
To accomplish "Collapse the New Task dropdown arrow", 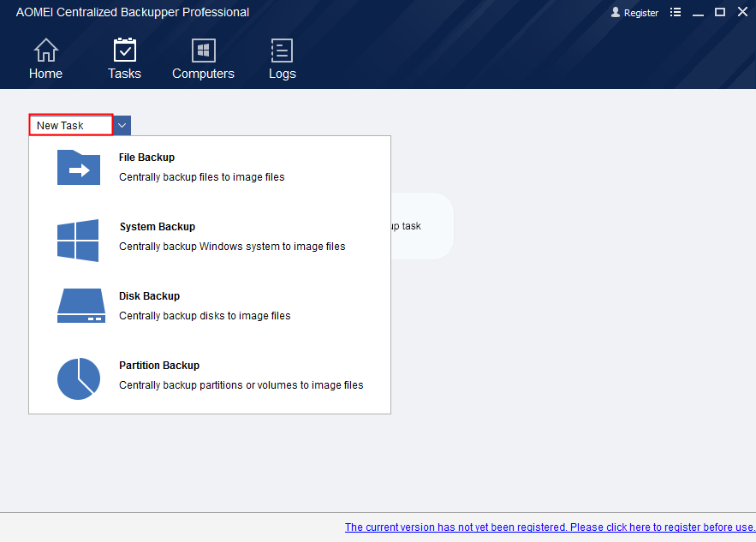I will click(122, 125).
